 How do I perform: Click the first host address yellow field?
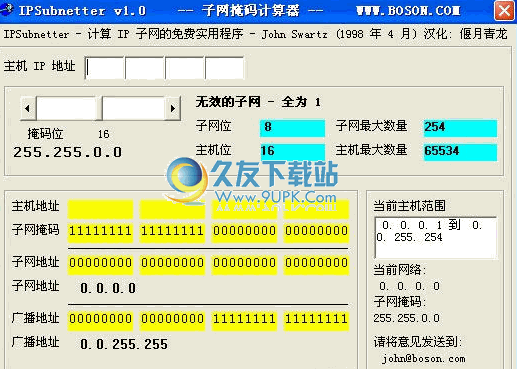click(x=100, y=209)
